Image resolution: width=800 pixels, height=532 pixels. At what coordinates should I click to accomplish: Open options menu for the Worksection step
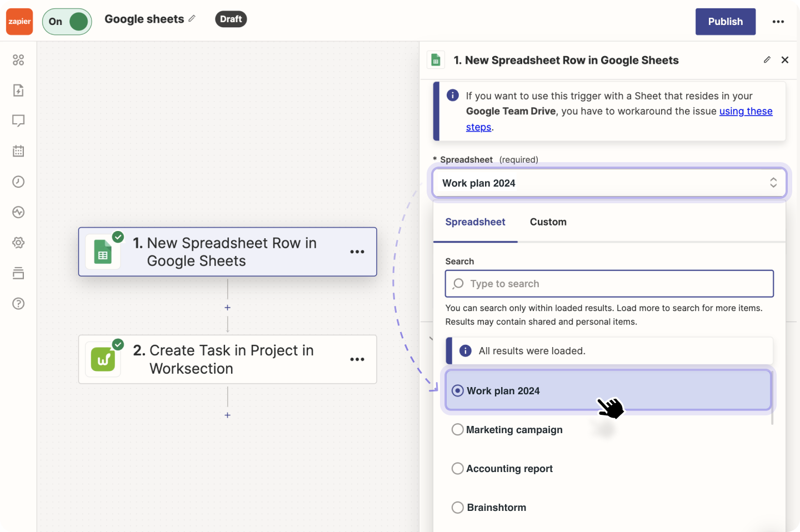pyautogui.click(x=357, y=359)
